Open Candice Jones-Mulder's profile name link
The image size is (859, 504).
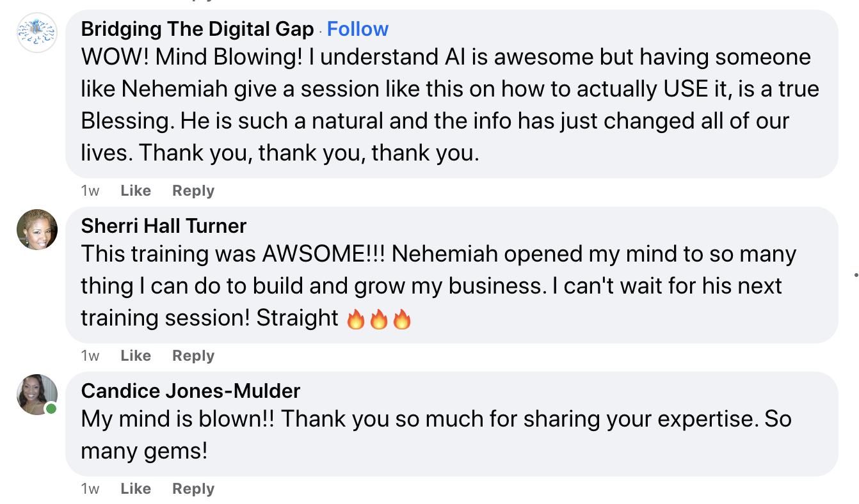191,391
